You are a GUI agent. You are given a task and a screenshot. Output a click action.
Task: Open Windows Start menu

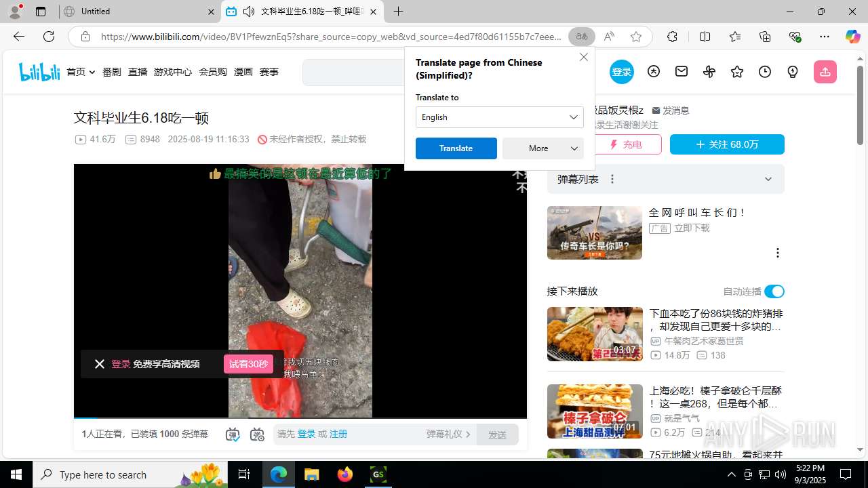point(16,474)
